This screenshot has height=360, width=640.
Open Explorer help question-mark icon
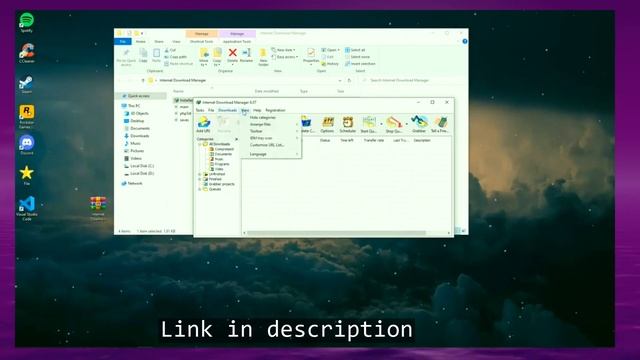coord(464,41)
